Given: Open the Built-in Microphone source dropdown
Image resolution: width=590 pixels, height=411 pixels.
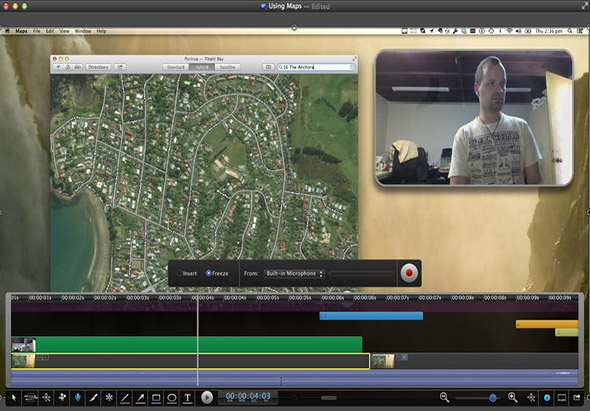Looking at the screenshot, I should [294, 274].
